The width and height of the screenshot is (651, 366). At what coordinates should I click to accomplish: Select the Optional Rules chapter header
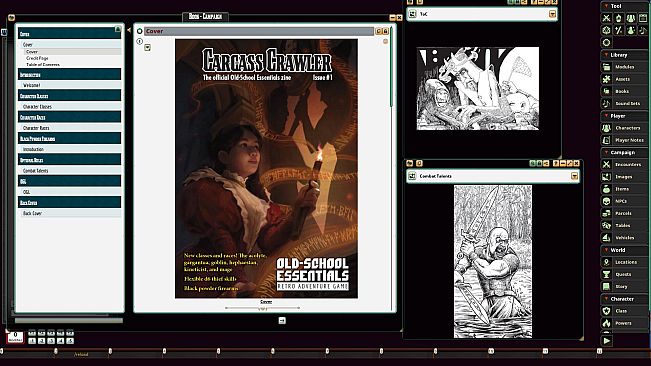tap(69, 160)
